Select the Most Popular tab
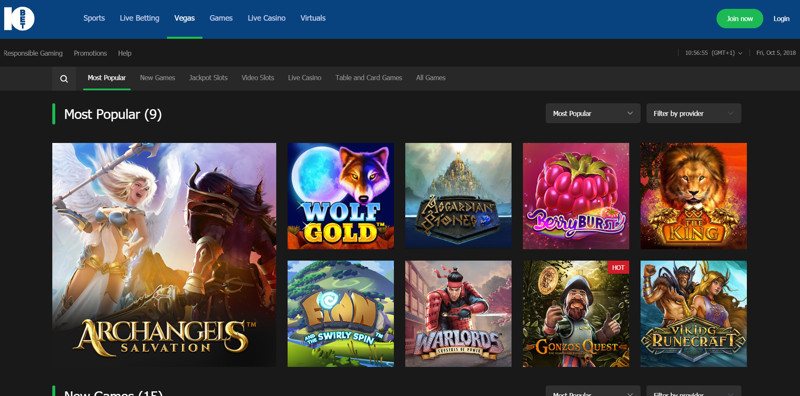Screen dimensions: 800x396 click(x=107, y=78)
